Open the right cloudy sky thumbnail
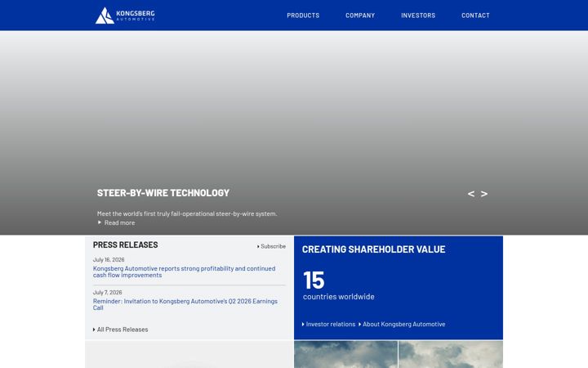This screenshot has width=588, height=368. 451,354
